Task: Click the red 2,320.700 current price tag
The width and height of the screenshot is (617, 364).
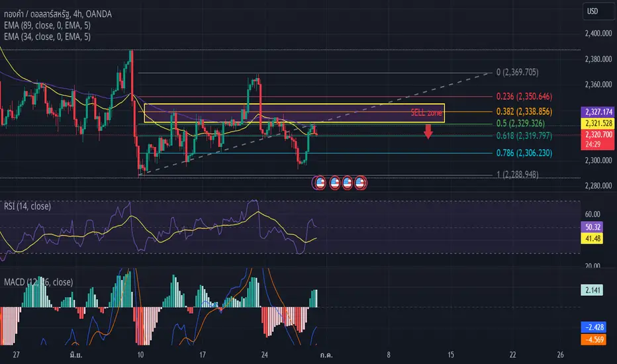Action: [597, 134]
